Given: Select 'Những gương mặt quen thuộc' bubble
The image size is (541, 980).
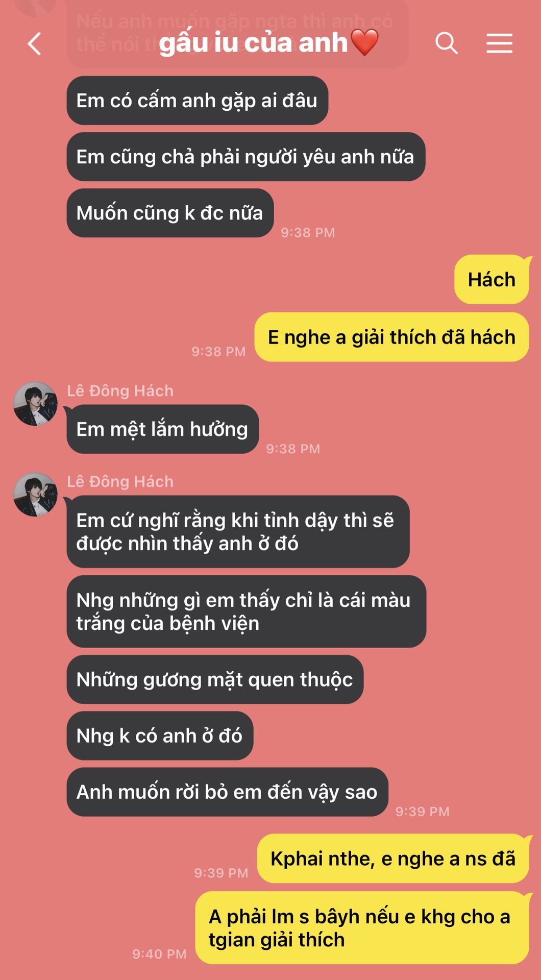Looking at the screenshot, I should pyautogui.click(x=215, y=680).
